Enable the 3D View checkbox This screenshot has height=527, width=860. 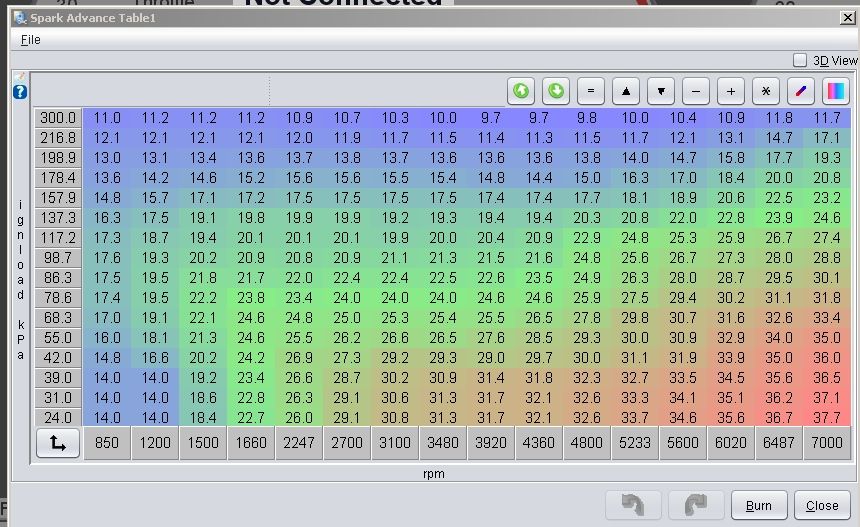(x=800, y=61)
